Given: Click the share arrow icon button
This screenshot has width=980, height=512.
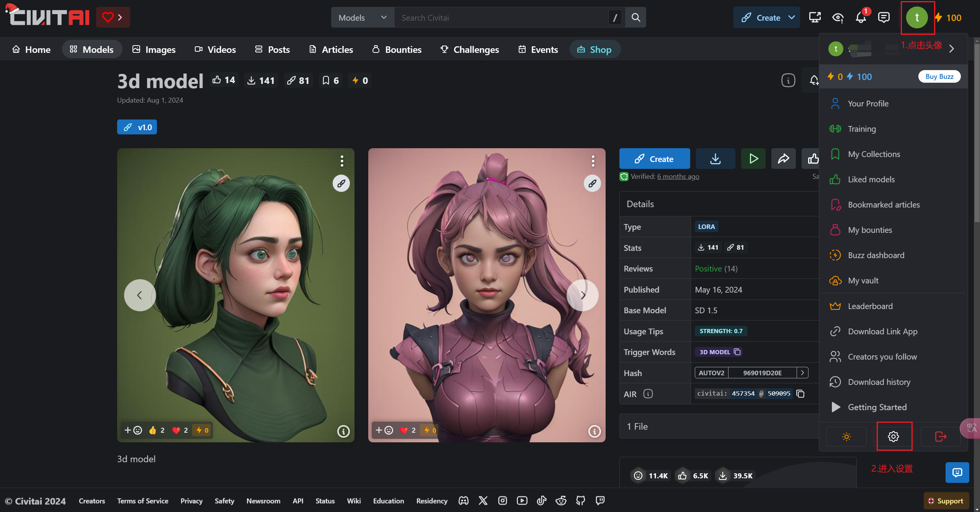Looking at the screenshot, I should 783,159.
